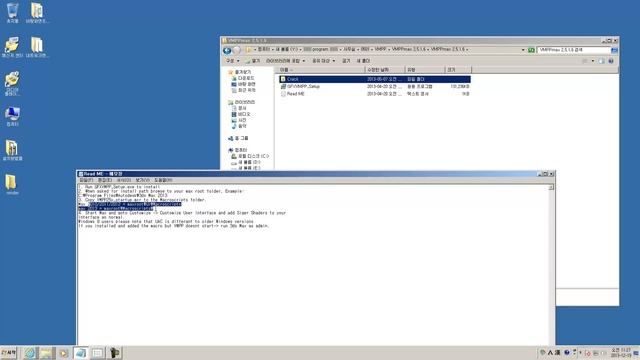The height and width of the screenshot is (360, 640).
Task: Select Homegroup in navigation pane
Action: tap(238, 138)
